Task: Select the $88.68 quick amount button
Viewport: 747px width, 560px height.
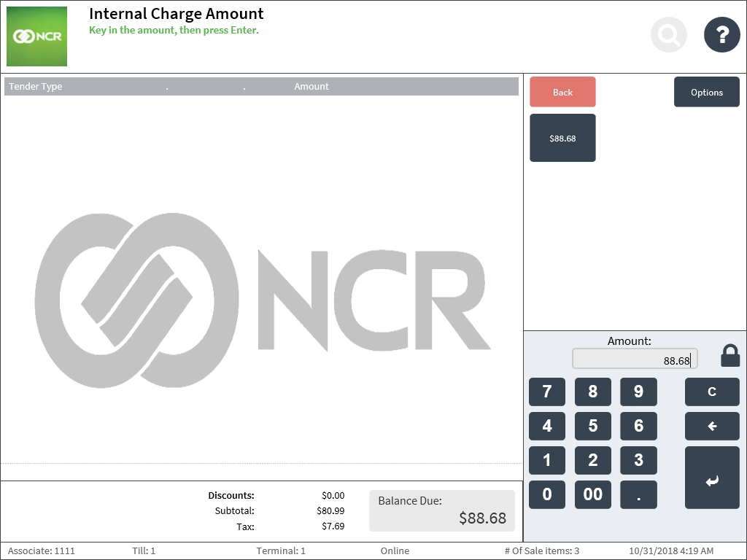Action: 562,138
